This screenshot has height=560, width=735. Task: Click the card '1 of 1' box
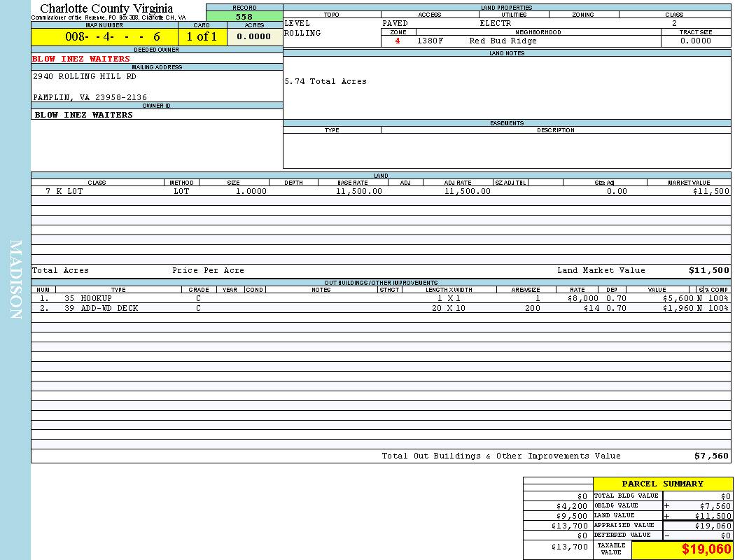202,37
